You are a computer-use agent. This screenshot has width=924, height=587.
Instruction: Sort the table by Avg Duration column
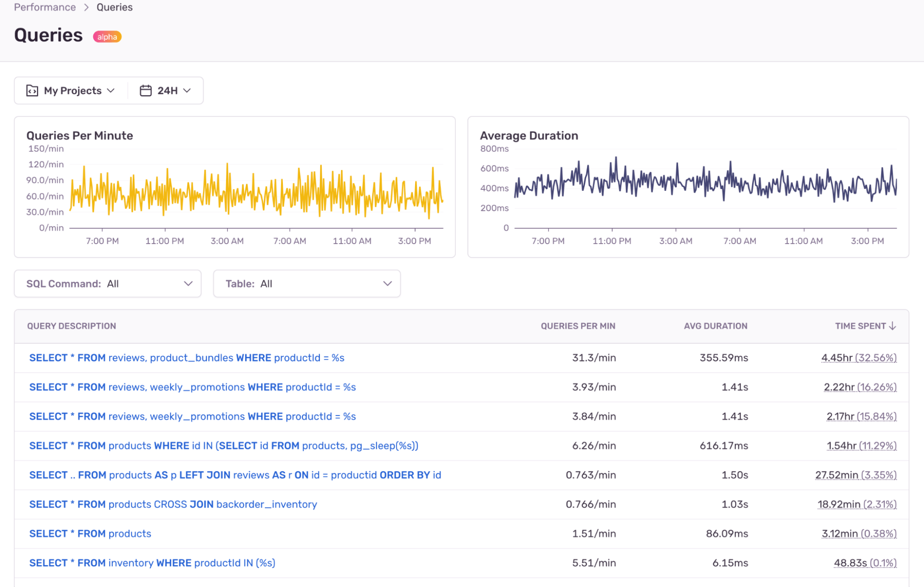pyautogui.click(x=716, y=326)
